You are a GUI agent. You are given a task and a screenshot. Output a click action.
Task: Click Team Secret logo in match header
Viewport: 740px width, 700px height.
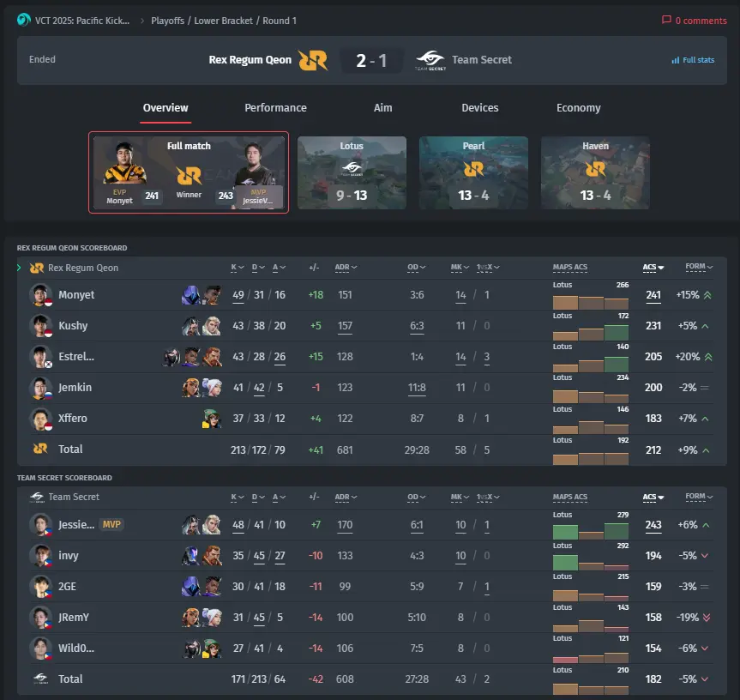[430, 60]
